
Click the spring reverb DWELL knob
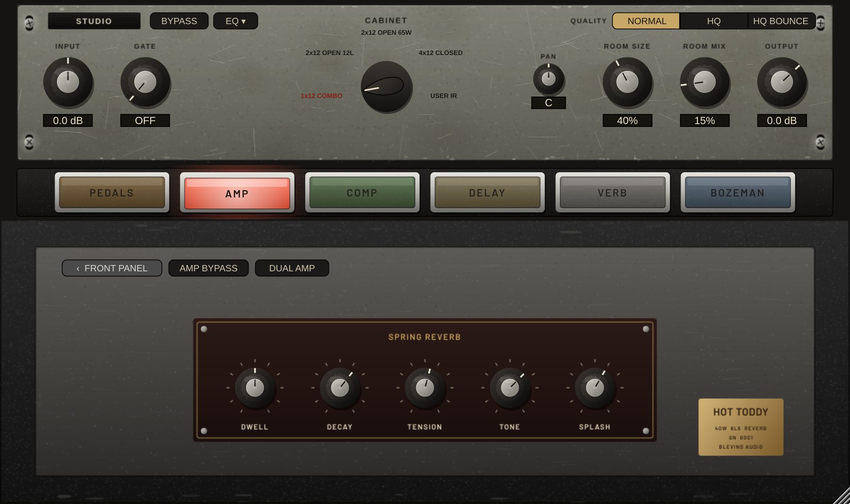[255, 388]
